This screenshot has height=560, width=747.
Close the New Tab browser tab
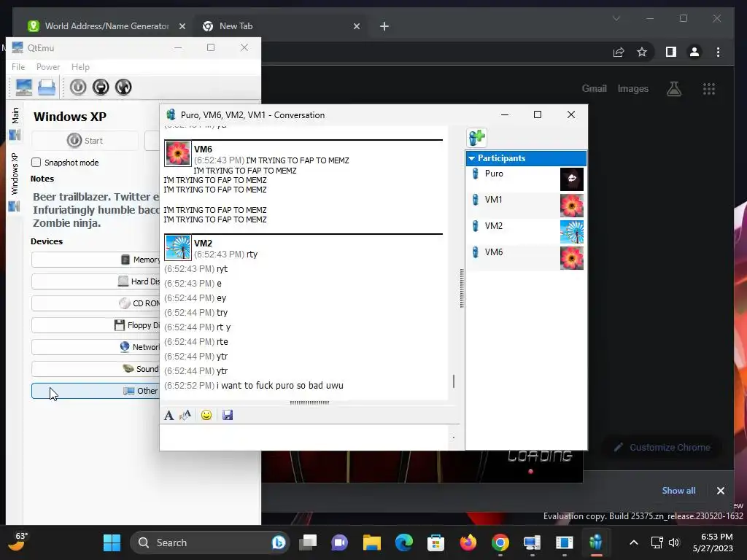pos(356,26)
